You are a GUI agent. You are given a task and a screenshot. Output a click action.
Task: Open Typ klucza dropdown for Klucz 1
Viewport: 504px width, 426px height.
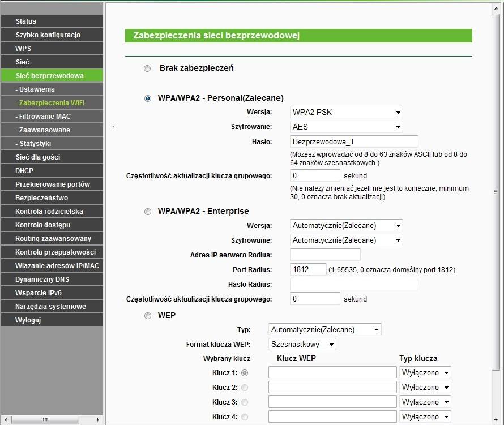coord(425,373)
